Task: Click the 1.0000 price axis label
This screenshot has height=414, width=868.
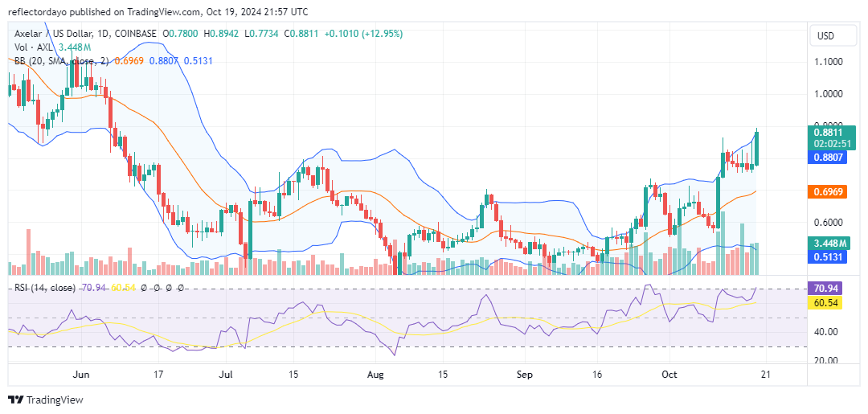Action: 828,94
